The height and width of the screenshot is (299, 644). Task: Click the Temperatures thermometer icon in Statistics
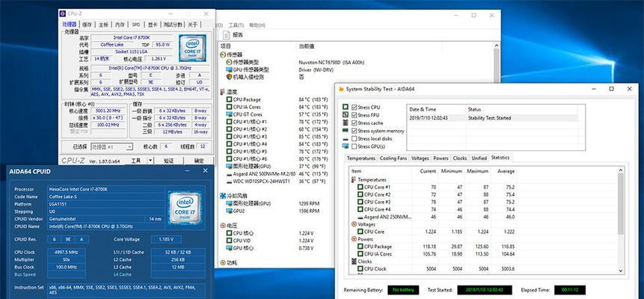354,179
